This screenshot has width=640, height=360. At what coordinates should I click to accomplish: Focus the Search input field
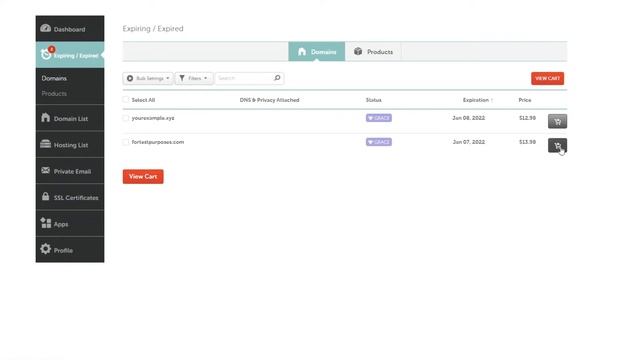point(244,78)
